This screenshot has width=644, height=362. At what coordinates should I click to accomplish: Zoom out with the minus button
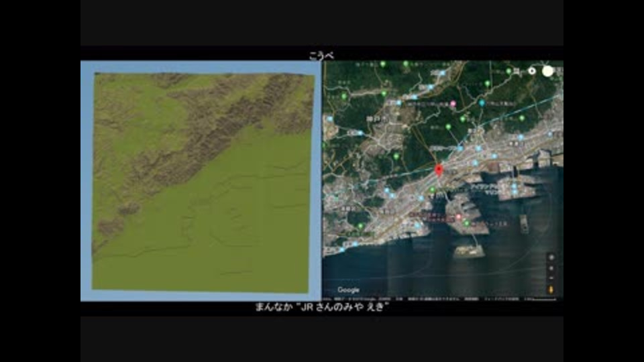[x=551, y=278]
